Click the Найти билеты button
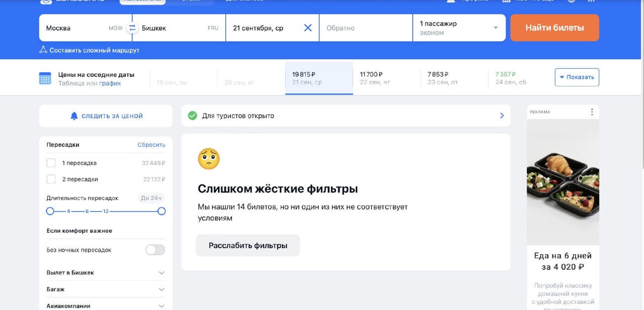644x310 pixels. (x=554, y=28)
